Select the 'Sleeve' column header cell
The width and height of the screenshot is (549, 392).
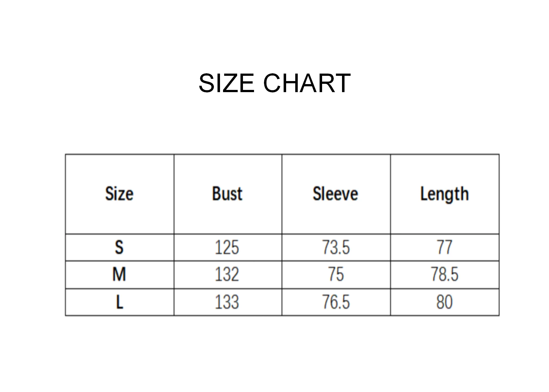pos(336,194)
